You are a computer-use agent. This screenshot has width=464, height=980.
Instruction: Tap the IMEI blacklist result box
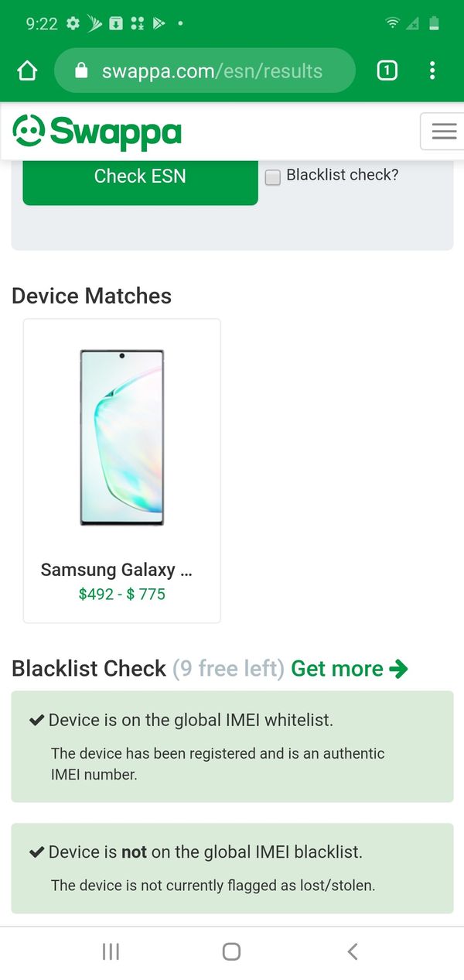pos(232,868)
